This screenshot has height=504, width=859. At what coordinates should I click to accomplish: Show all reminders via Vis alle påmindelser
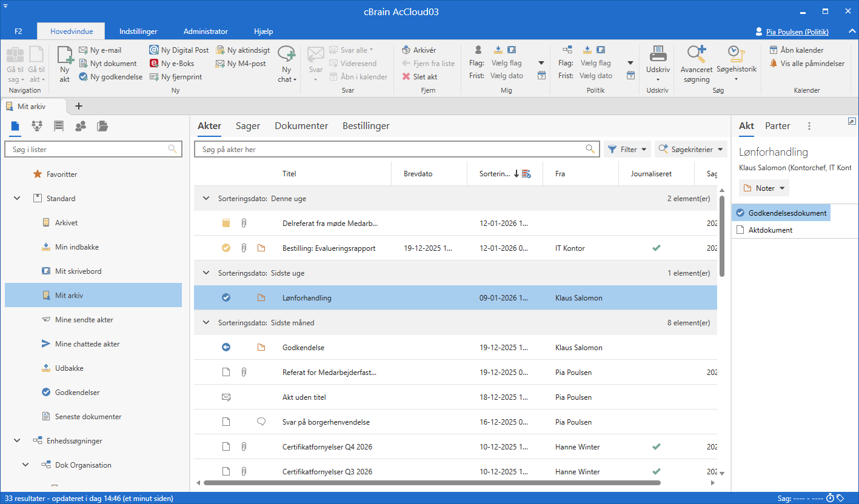807,64
